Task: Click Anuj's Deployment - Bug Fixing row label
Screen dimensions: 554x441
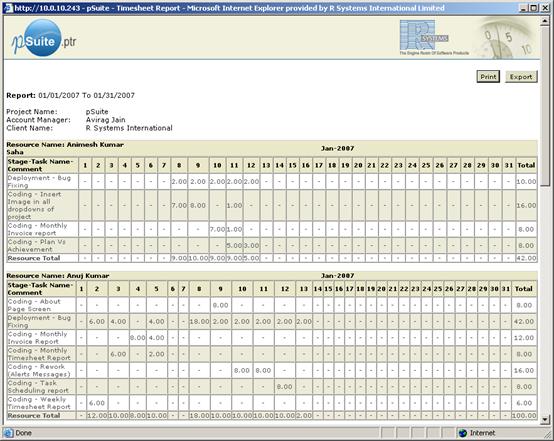Action: 39,322
